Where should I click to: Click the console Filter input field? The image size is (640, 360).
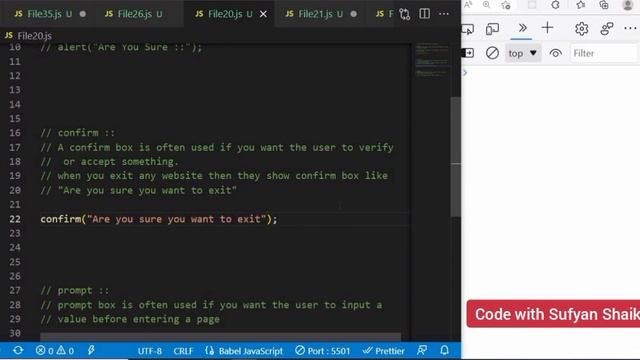(x=604, y=53)
